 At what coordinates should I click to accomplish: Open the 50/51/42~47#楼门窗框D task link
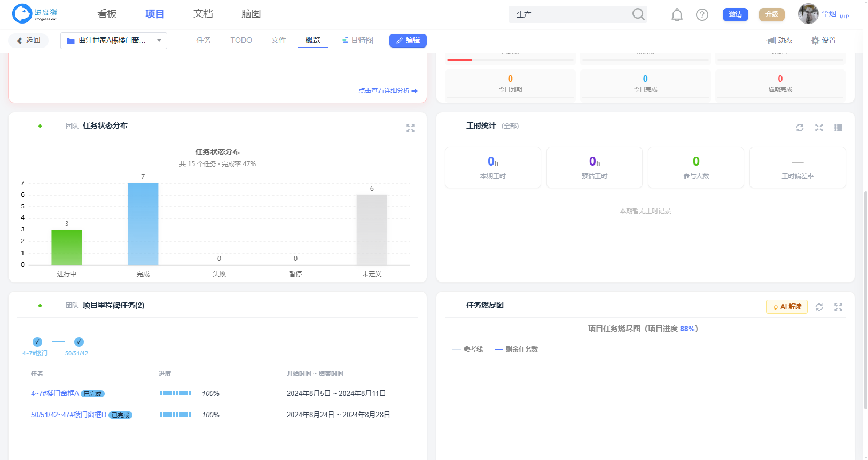pos(68,415)
